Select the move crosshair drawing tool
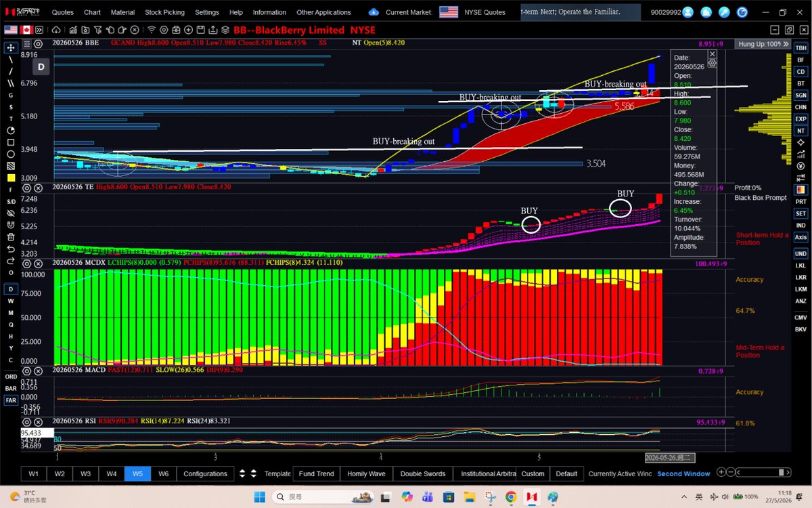Image resolution: width=812 pixels, height=508 pixels. point(11,48)
